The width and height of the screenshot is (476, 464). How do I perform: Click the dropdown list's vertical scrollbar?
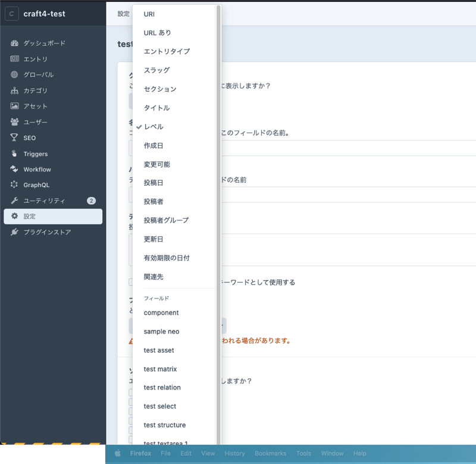(x=218, y=179)
